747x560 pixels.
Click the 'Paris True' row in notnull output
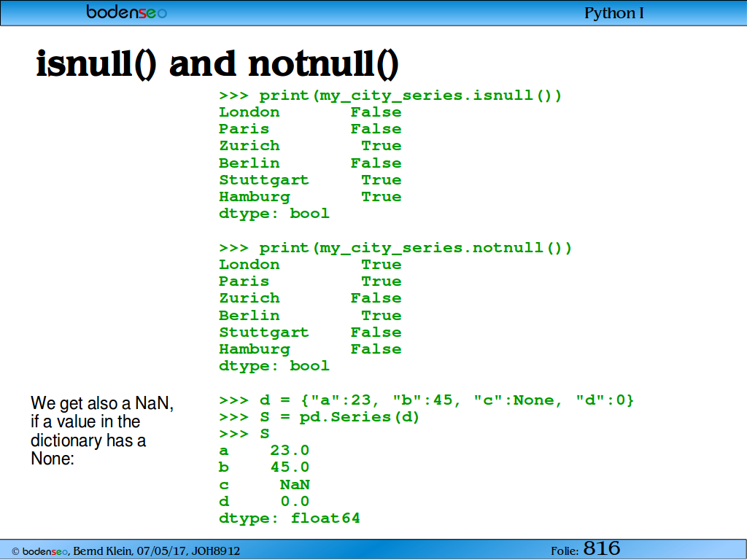pos(310,281)
